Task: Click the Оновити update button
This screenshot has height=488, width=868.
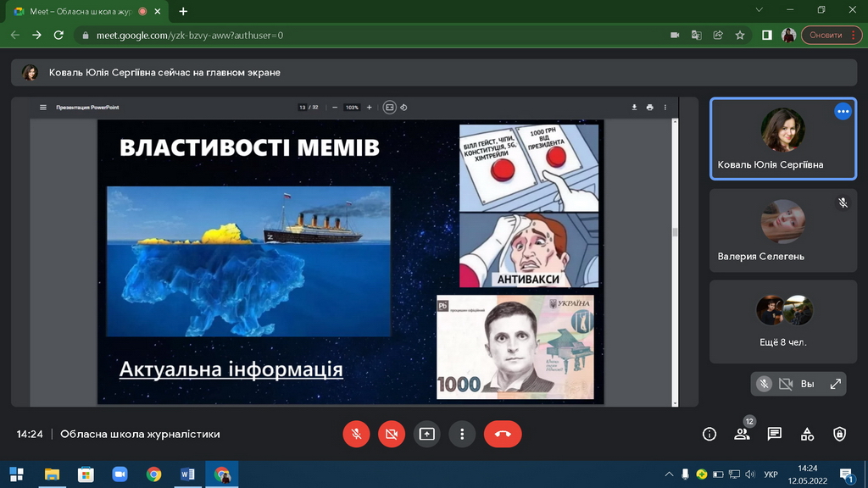Action: pos(832,35)
